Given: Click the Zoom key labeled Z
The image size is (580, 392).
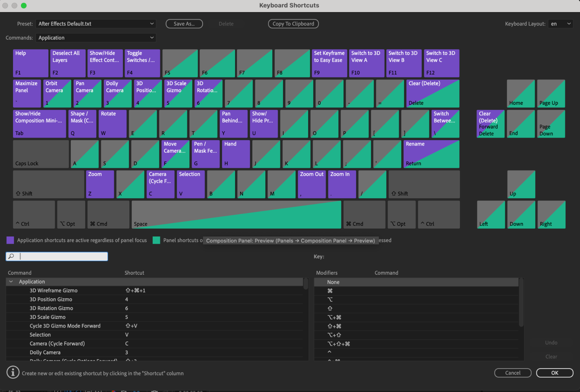Looking at the screenshot, I should coord(100,184).
